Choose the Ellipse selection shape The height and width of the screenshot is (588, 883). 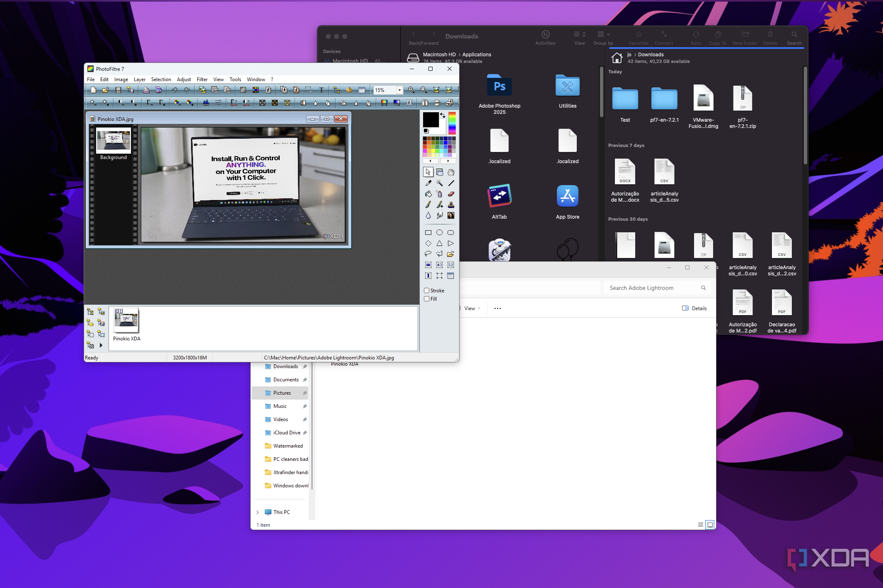pyautogui.click(x=439, y=232)
